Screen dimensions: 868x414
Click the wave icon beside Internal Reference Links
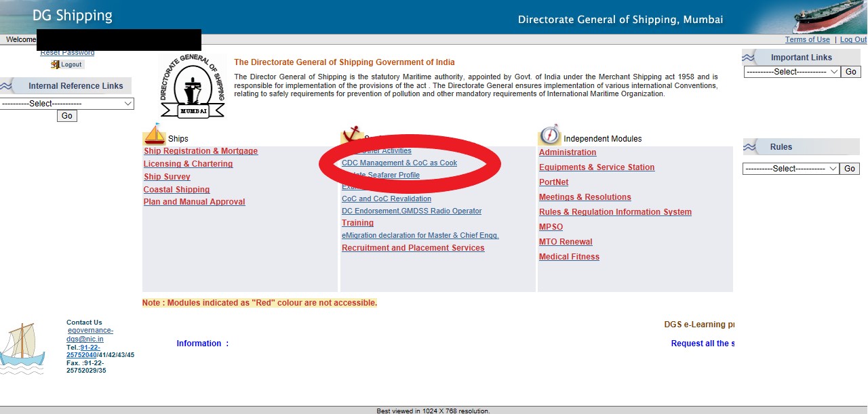tap(7, 86)
